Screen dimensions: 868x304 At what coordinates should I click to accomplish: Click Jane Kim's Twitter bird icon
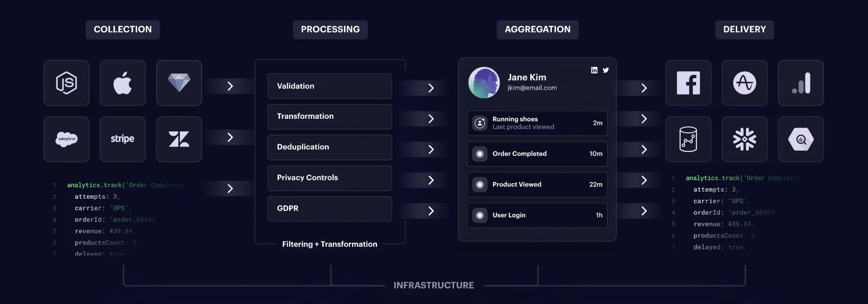coord(605,70)
